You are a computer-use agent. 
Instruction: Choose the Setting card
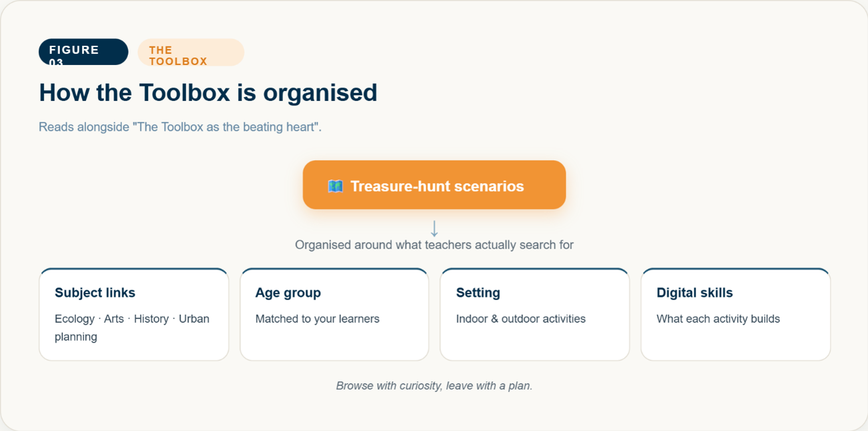[x=535, y=314]
